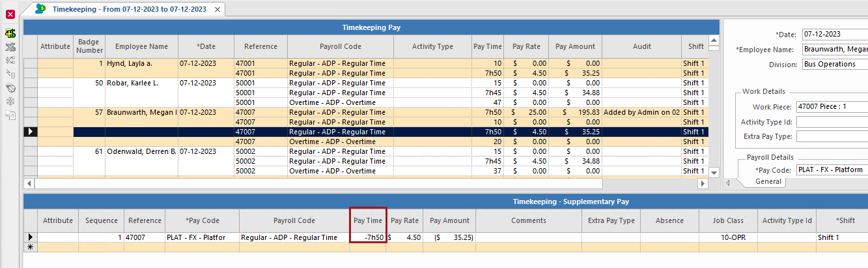Click the Pay Code field PLAT - FX - Platform
Screen dimensions: 868x268
click(832, 170)
